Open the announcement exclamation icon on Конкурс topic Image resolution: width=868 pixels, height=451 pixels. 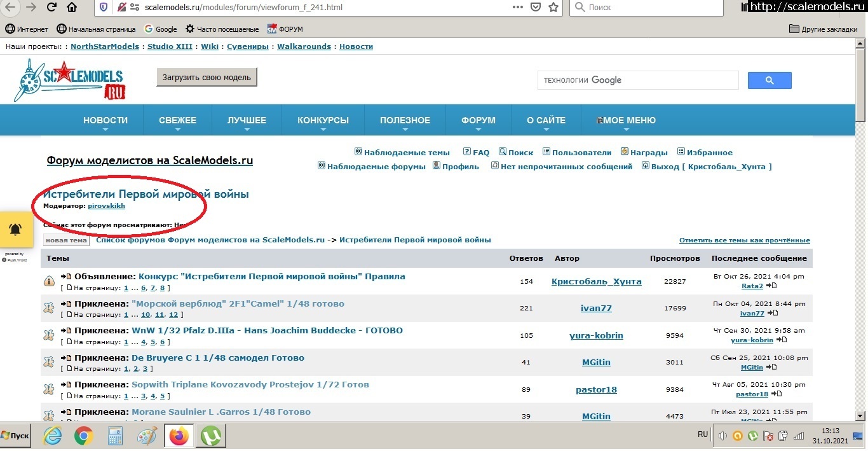point(49,281)
